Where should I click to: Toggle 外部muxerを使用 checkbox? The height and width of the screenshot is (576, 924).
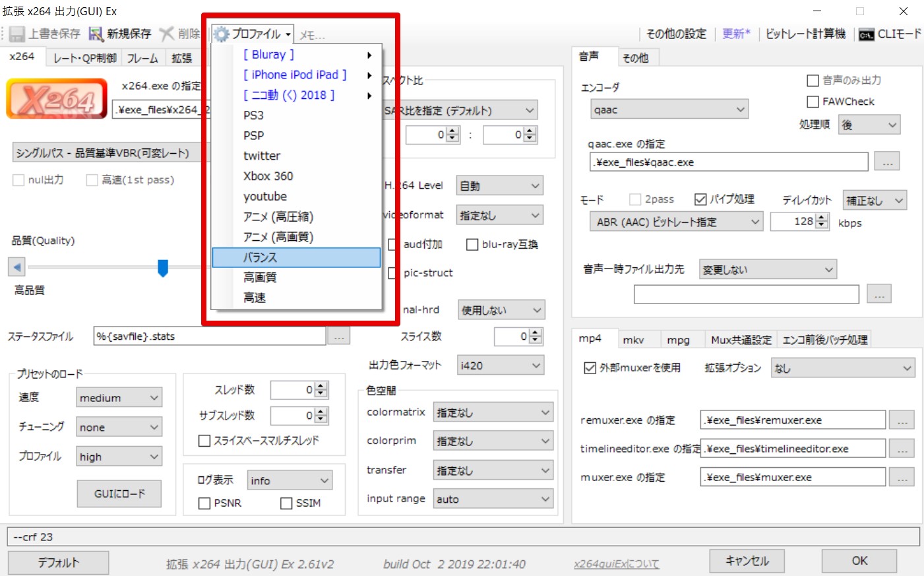tap(590, 368)
